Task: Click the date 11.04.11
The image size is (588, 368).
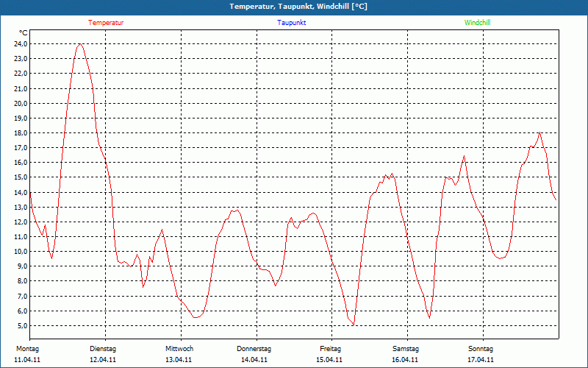Action: click(x=27, y=360)
